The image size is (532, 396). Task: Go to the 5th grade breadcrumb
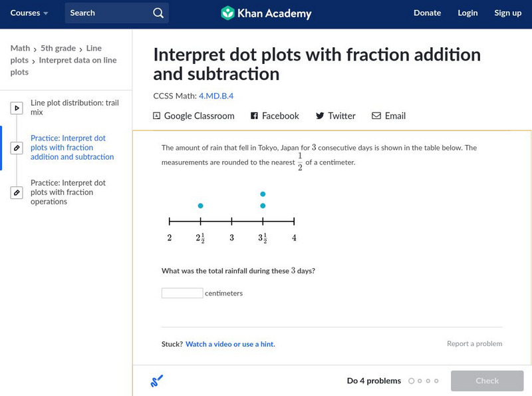59,48
